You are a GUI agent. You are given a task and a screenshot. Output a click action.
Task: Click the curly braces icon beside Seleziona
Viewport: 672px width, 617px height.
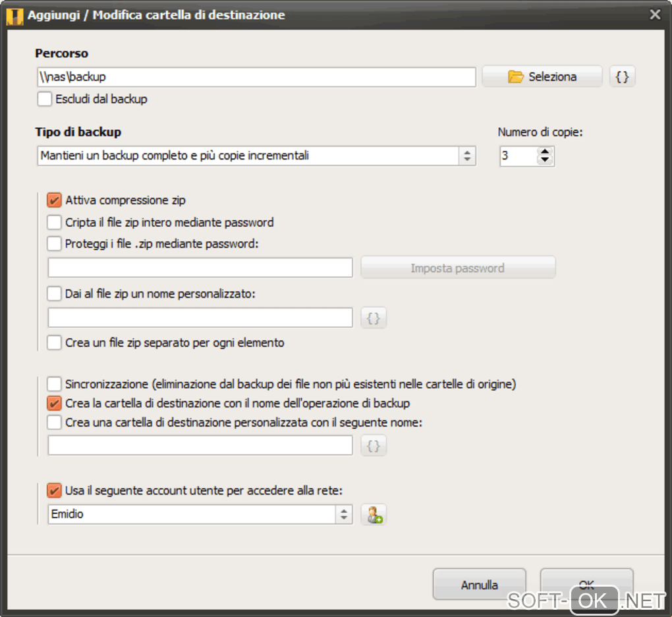click(x=622, y=76)
